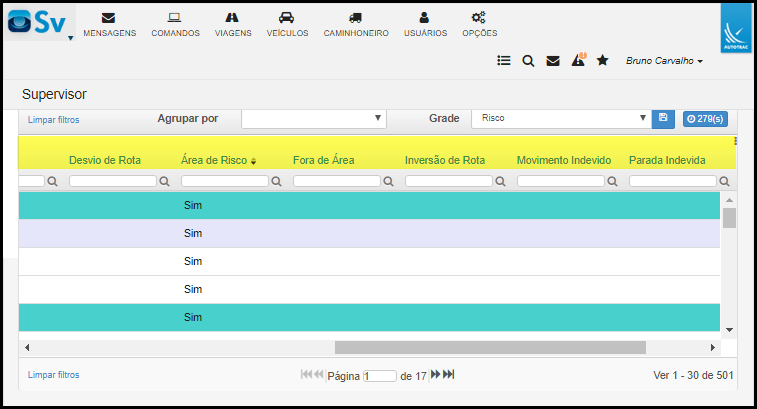Click the Página number input field

click(x=380, y=376)
